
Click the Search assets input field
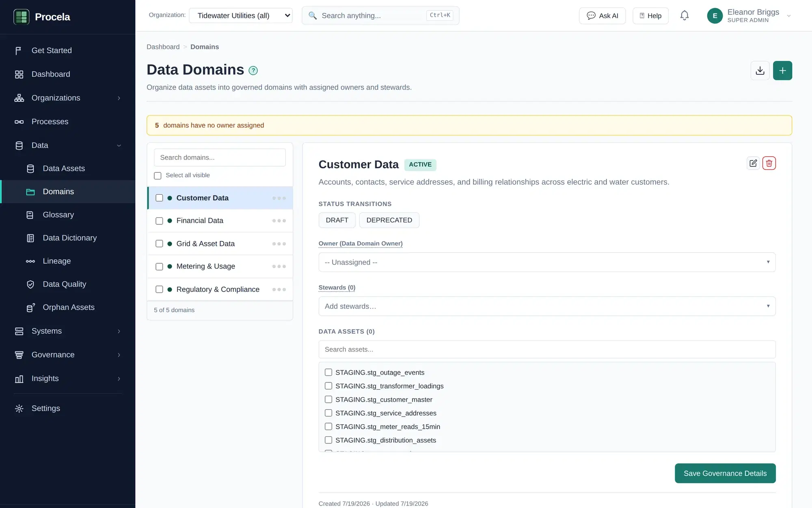(x=547, y=350)
